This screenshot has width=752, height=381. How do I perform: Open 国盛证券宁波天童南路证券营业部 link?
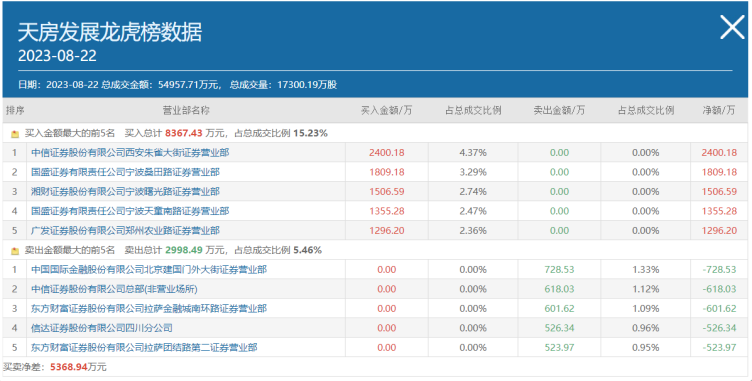coord(130,211)
